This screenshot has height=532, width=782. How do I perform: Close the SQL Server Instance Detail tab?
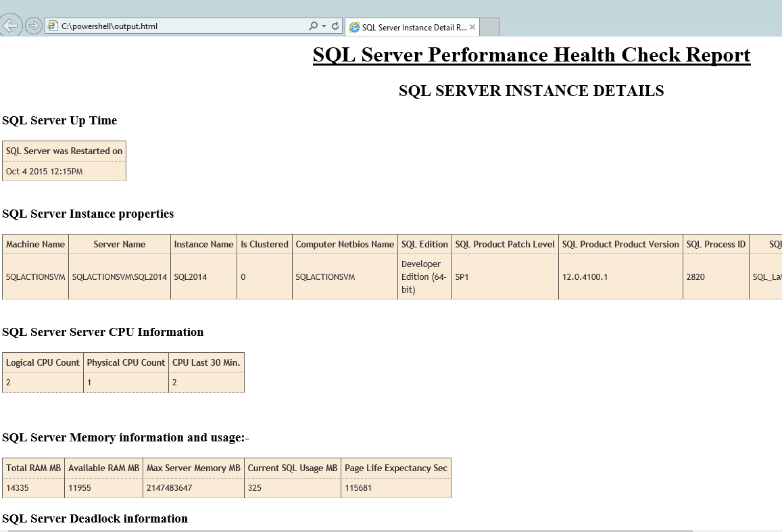[x=471, y=27]
